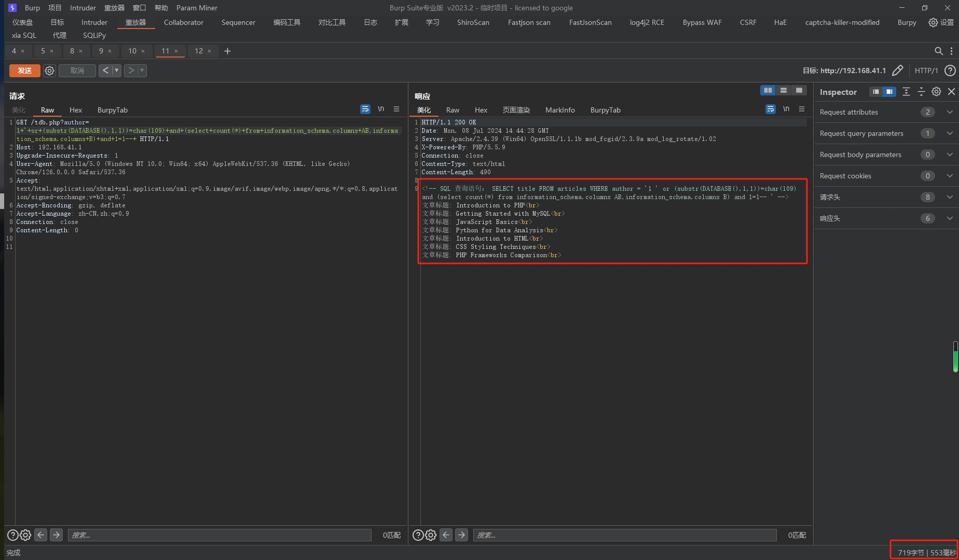Toggle non-printable chars \n in request panel
Viewport: 959px width, 560px height.
(x=381, y=109)
